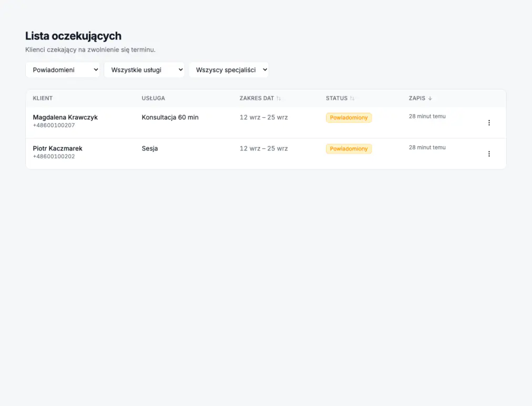
Task: Click the Lista oczekujących heading
Action: point(73,36)
